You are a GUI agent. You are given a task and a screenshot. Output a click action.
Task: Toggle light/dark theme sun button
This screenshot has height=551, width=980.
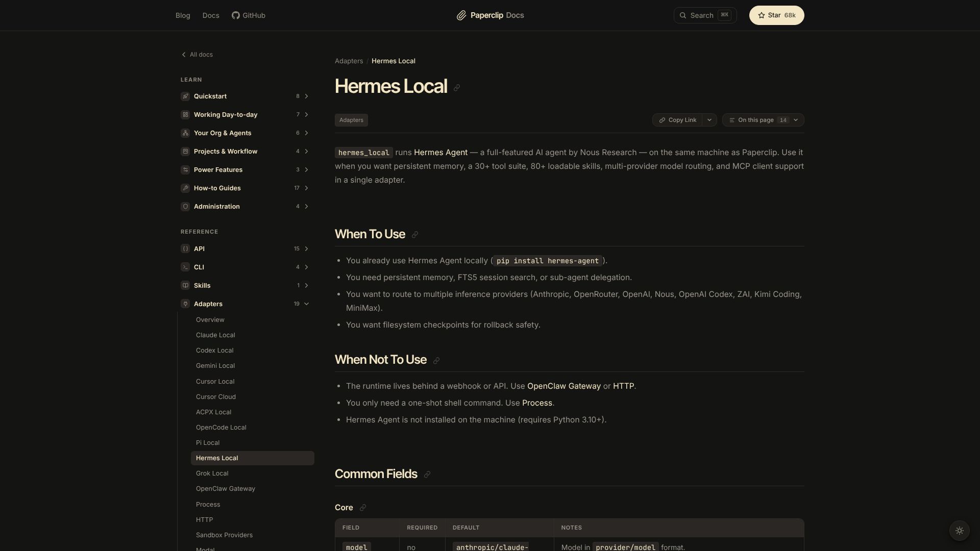pyautogui.click(x=959, y=531)
